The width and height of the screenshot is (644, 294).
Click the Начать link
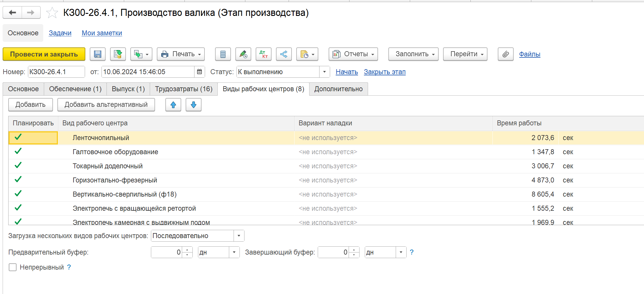[x=347, y=72]
